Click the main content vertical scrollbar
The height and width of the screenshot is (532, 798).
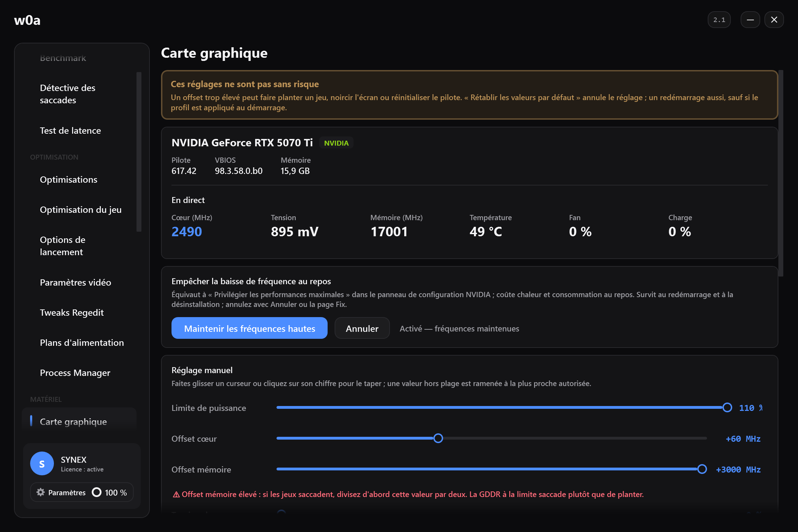click(x=781, y=173)
